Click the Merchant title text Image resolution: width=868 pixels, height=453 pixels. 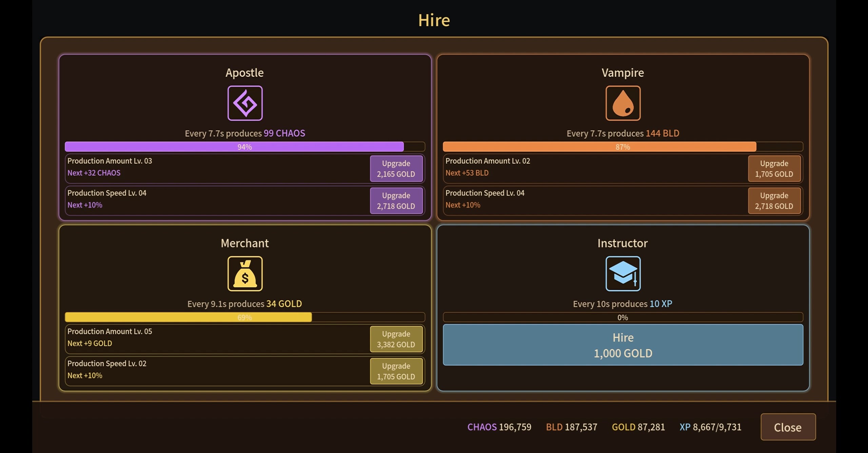pyautogui.click(x=244, y=243)
